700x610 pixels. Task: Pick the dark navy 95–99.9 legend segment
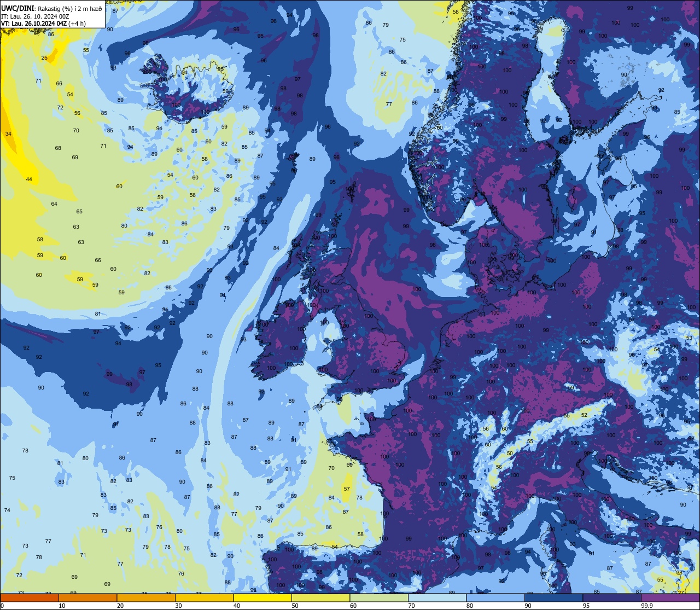pos(612,597)
